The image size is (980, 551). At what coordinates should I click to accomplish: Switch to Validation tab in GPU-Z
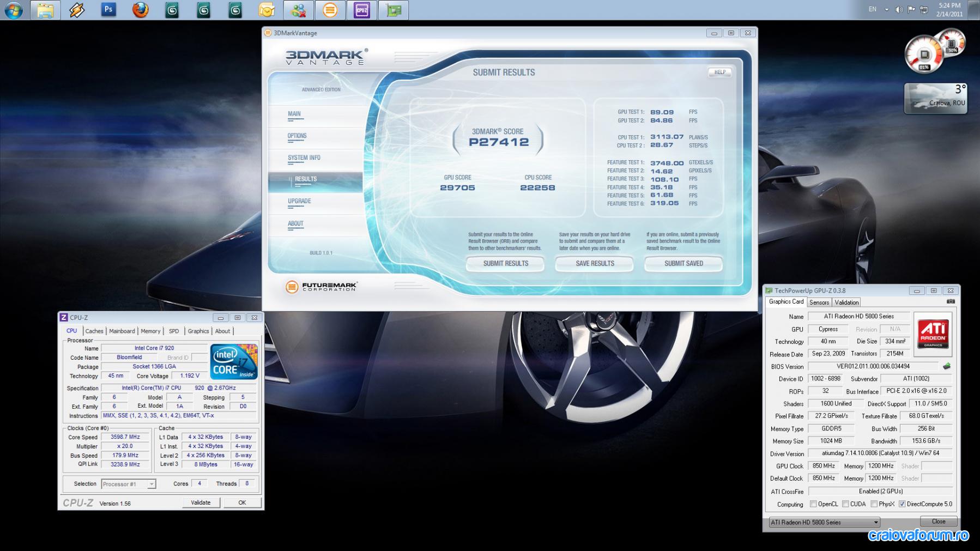846,302
